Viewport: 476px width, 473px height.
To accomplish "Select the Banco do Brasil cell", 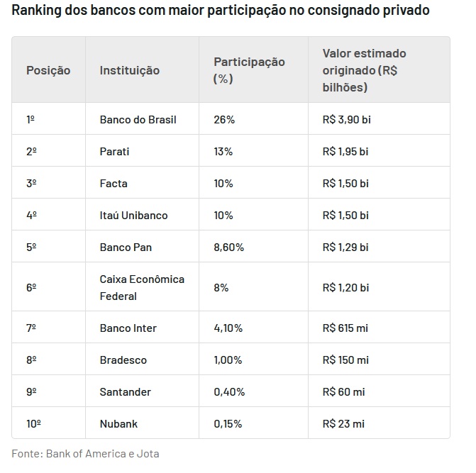I will click(138, 120).
